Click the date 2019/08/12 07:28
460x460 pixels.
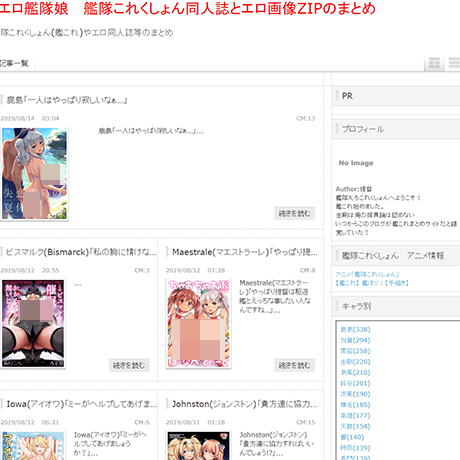pyautogui.click(x=196, y=270)
